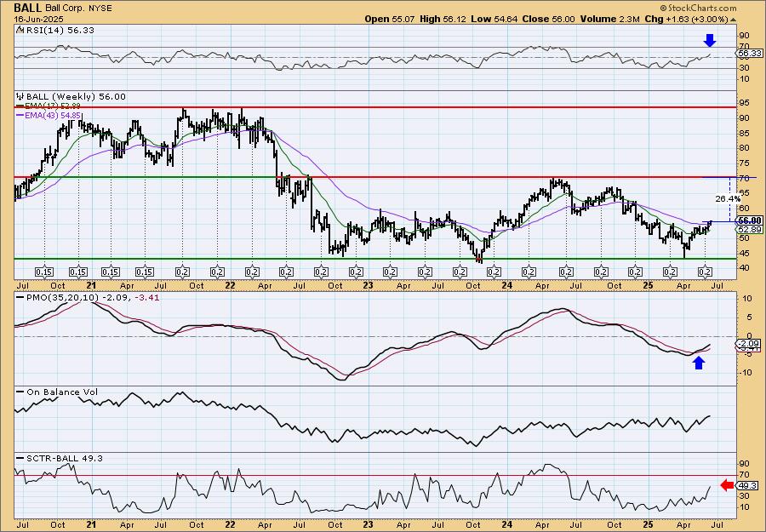Click the Volume 2.3M value

[609, 19]
